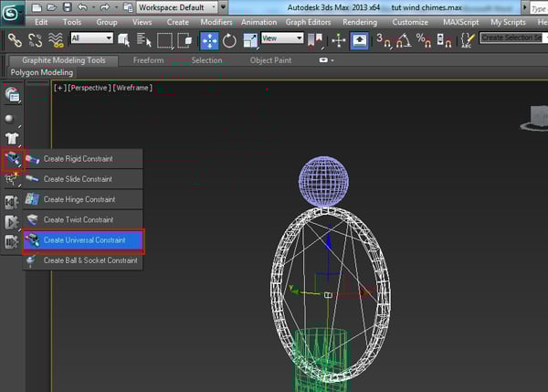Activate the Select and Move tool
The height and width of the screenshot is (392, 548).
(x=209, y=40)
